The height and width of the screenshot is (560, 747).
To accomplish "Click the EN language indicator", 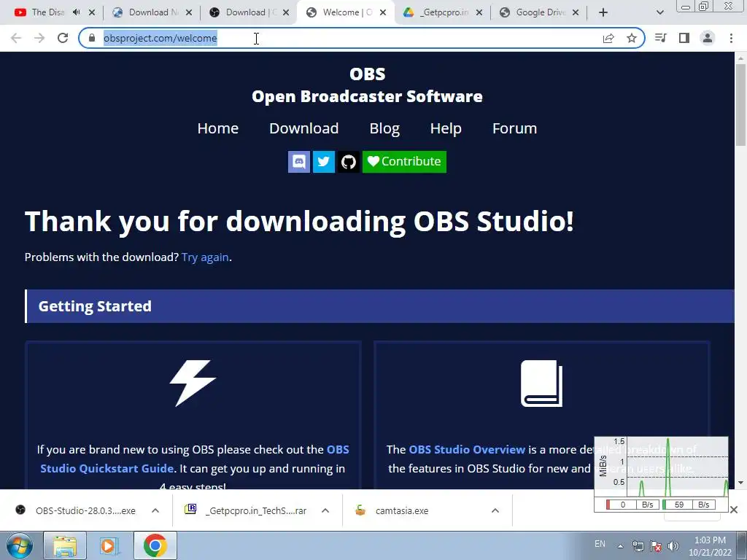I will 600,544.
